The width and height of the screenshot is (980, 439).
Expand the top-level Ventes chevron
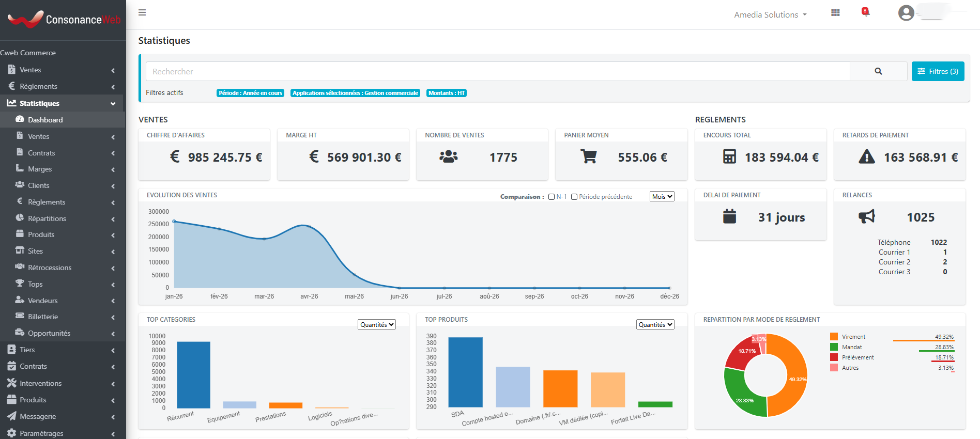[113, 70]
